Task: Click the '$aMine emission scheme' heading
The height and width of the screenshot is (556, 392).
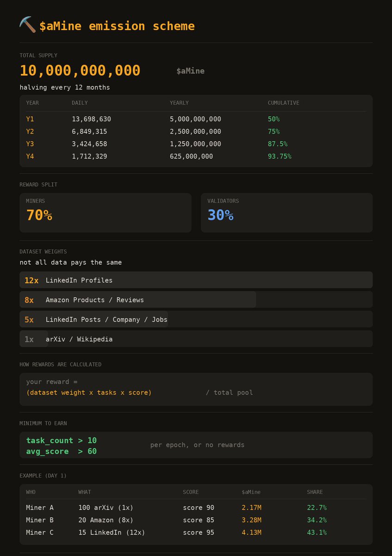Action: pyautogui.click(x=117, y=26)
